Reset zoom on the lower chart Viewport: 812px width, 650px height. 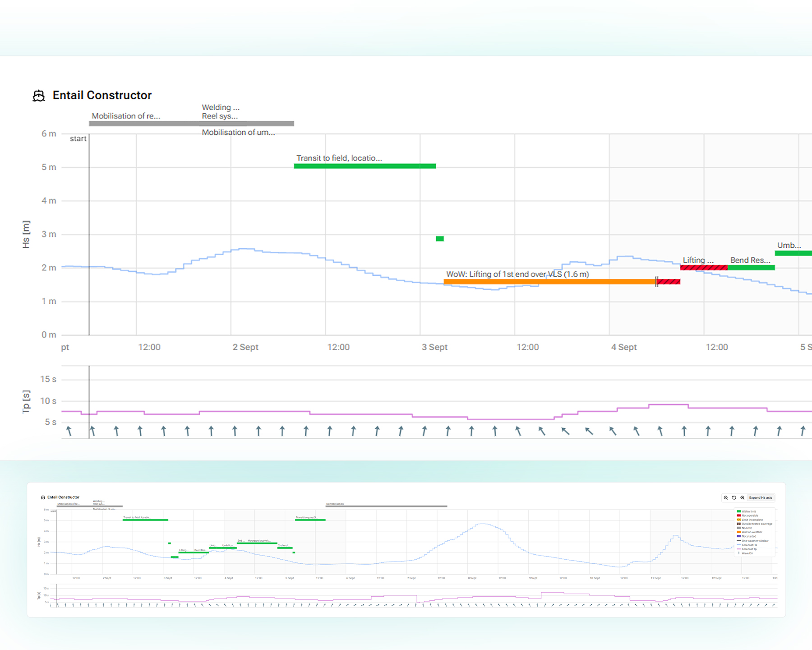click(734, 498)
